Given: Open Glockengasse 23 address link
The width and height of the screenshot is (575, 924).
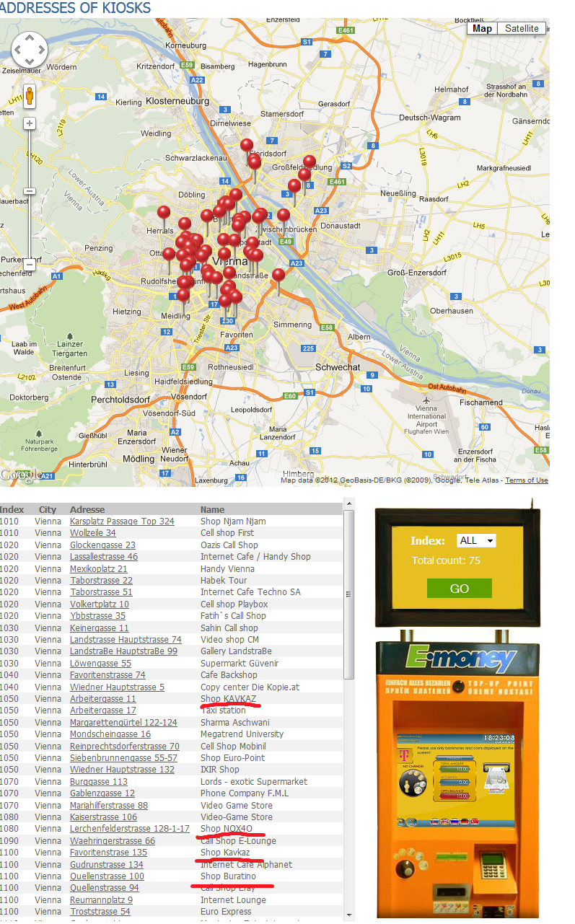Looking at the screenshot, I should point(102,545).
